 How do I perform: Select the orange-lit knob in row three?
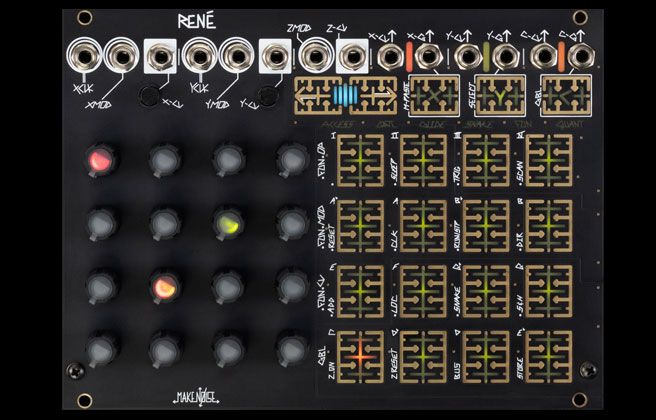[x=165, y=288]
